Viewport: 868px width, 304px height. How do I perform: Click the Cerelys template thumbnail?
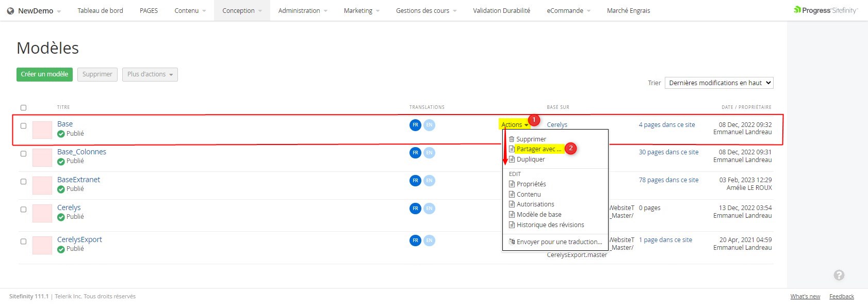pyautogui.click(x=42, y=213)
